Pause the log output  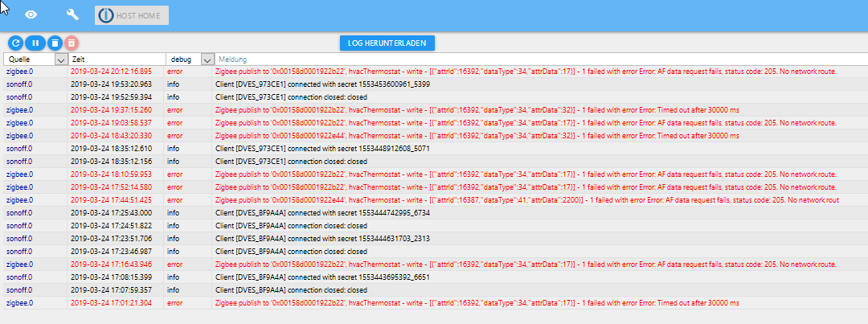[35, 43]
